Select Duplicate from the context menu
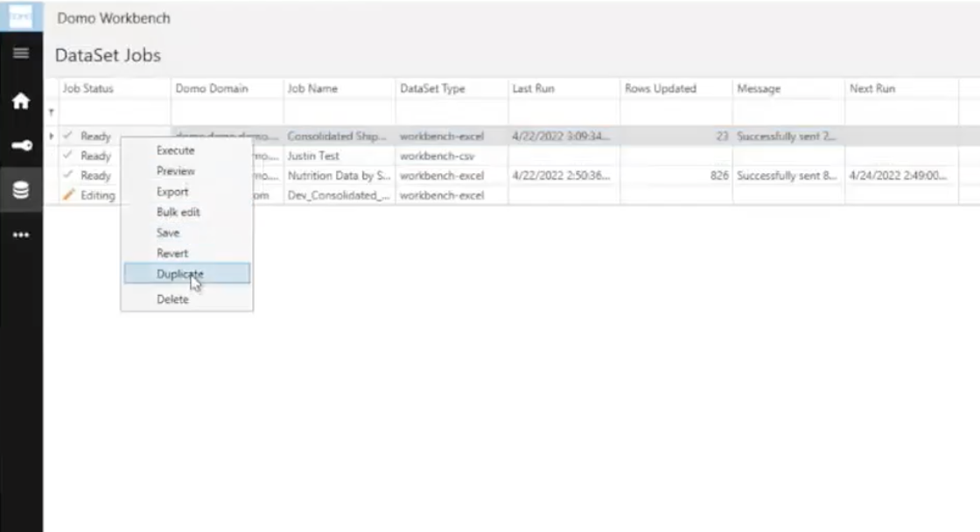 click(x=180, y=273)
